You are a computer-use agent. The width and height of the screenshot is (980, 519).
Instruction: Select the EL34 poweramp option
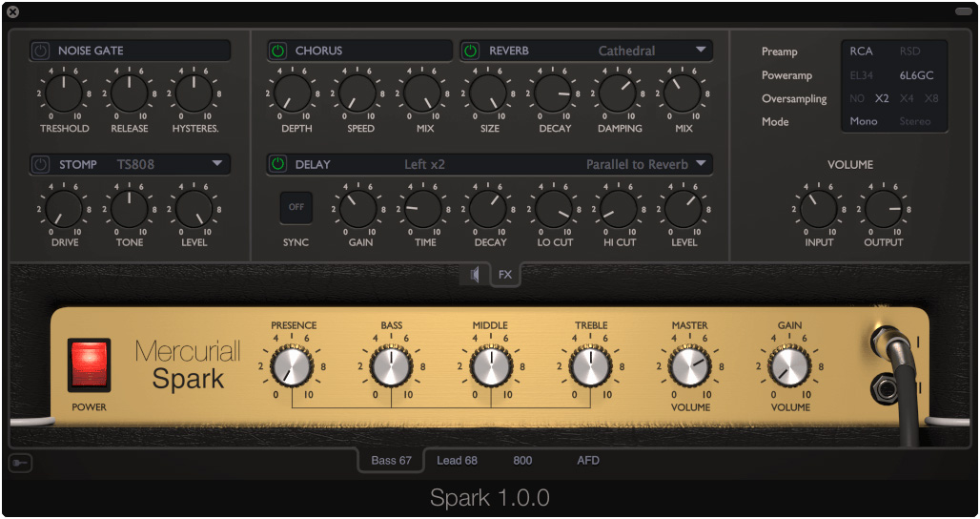pos(861,75)
